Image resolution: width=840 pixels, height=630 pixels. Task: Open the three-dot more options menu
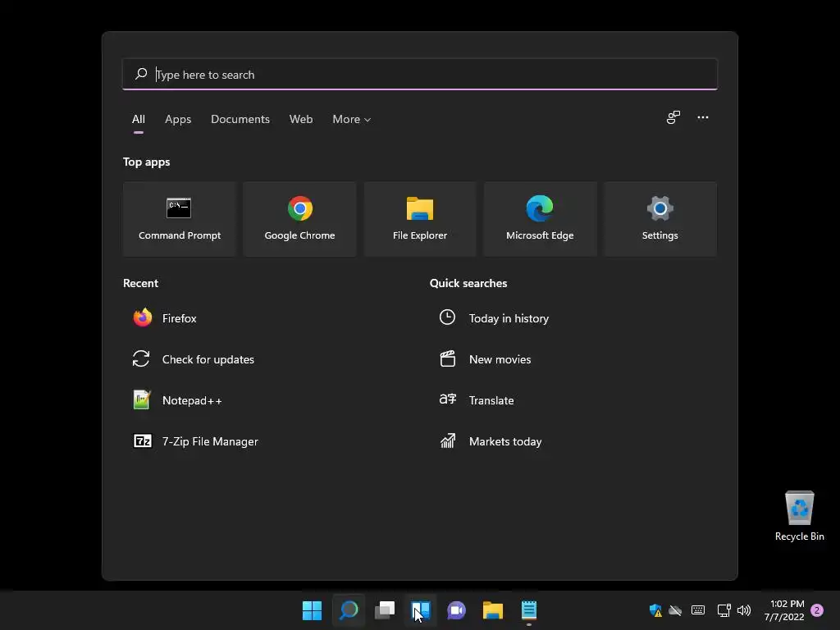click(703, 117)
